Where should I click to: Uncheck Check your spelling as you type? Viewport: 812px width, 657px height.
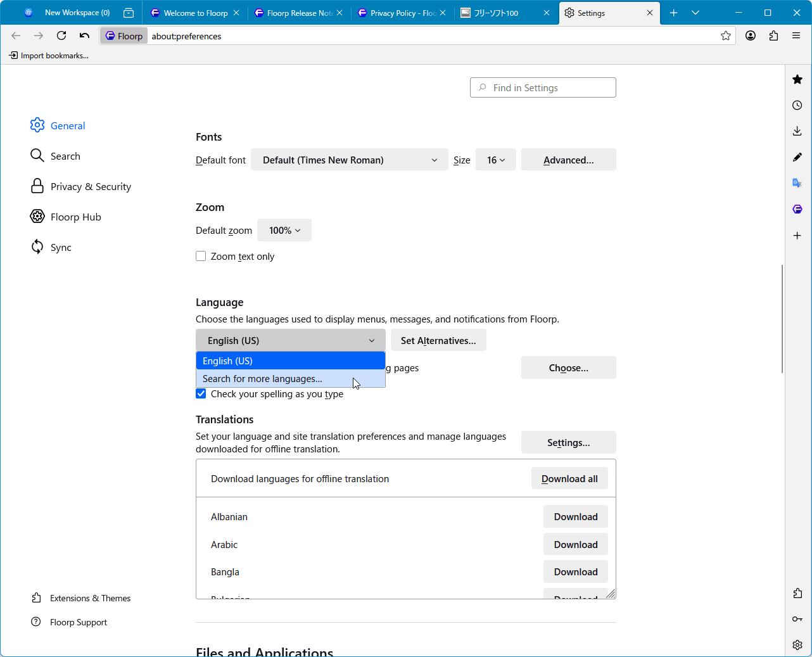(201, 393)
